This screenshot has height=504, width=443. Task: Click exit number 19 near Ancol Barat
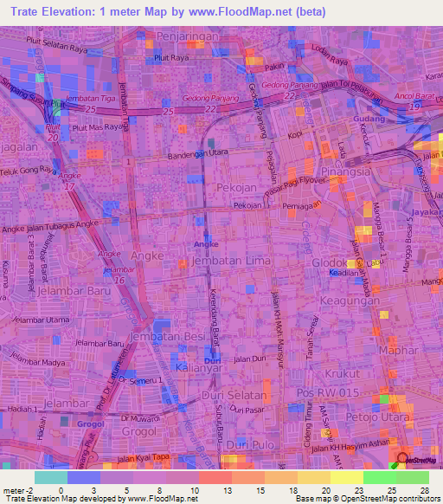(414, 107)
